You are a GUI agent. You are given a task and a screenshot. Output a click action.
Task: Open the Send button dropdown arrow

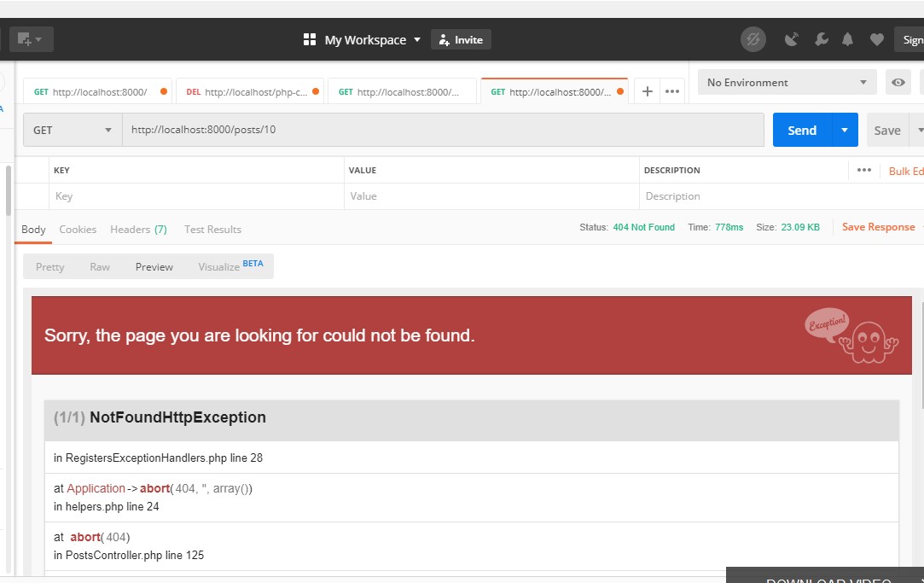click(845, 130)
